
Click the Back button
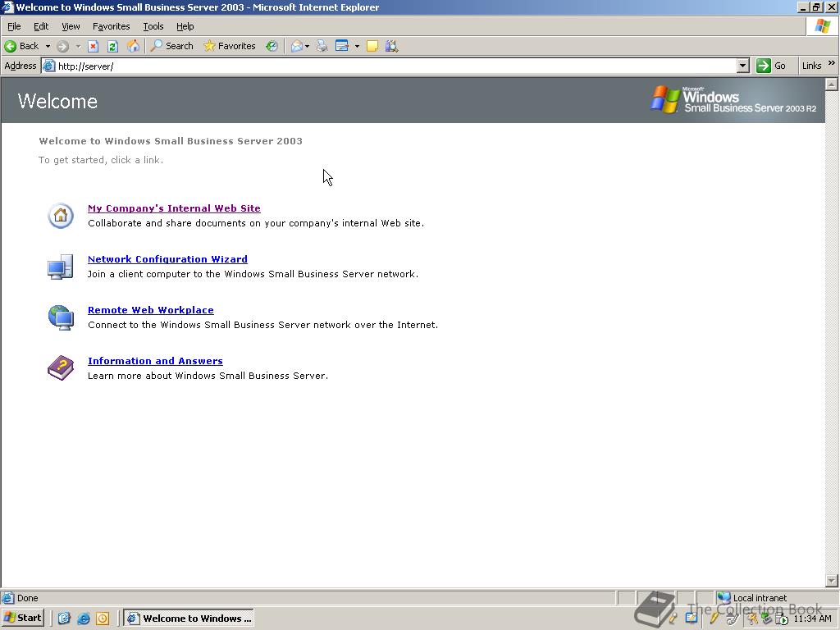point(21,46)
